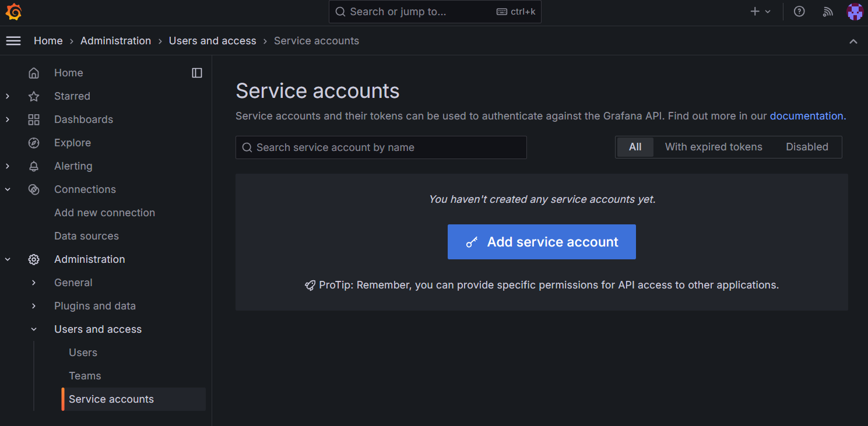Viewport: 868px width, 426px height.
Task: Click the Administration gear icon
Action: [x=34, y=259]
